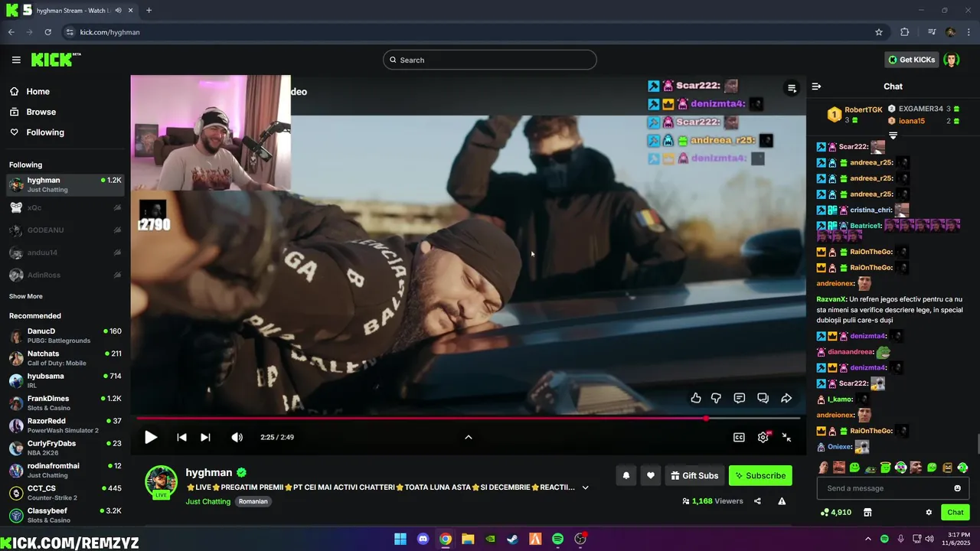This screenshot has width=980, height=551.
Task: Open the emoji picker in chat
Action: 957,488
